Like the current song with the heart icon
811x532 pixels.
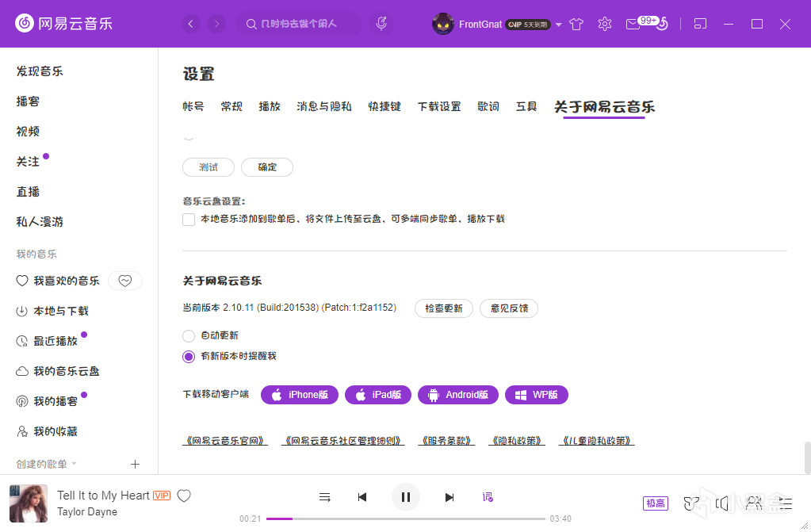coord(184,496)
